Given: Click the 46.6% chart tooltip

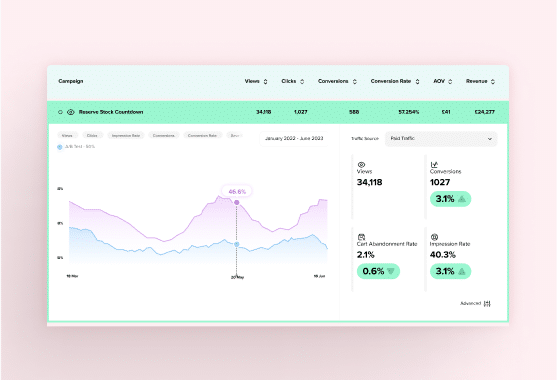Looking at the screenshot, I should (x=237, y=192).
